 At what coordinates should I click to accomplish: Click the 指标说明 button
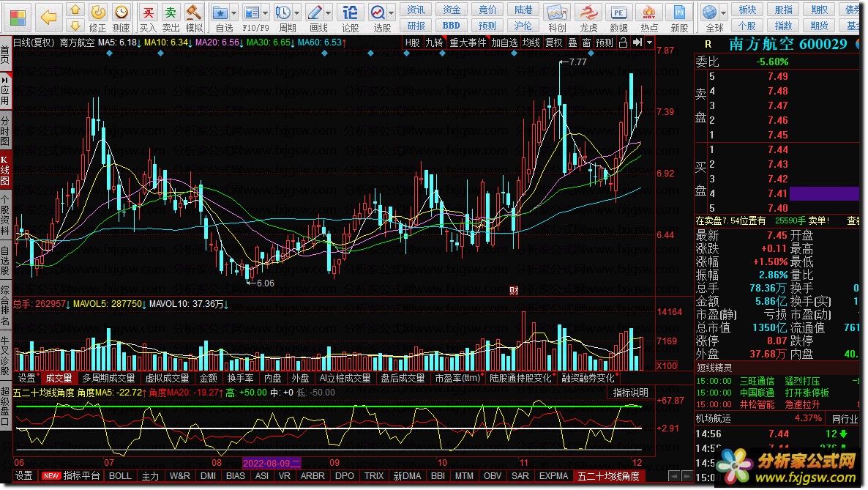point(631,393)
